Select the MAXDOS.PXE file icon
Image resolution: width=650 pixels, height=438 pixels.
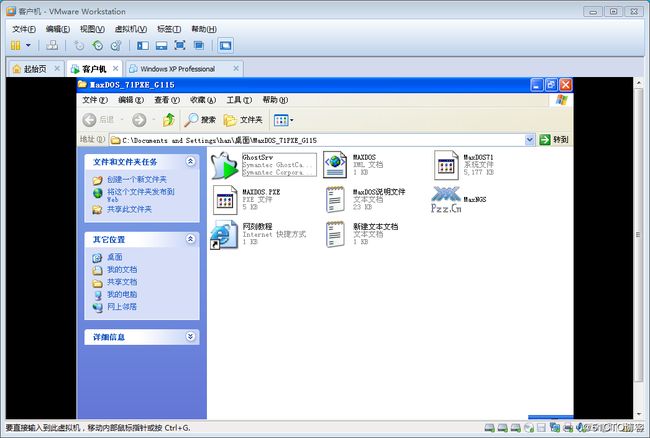click(225, 200)
